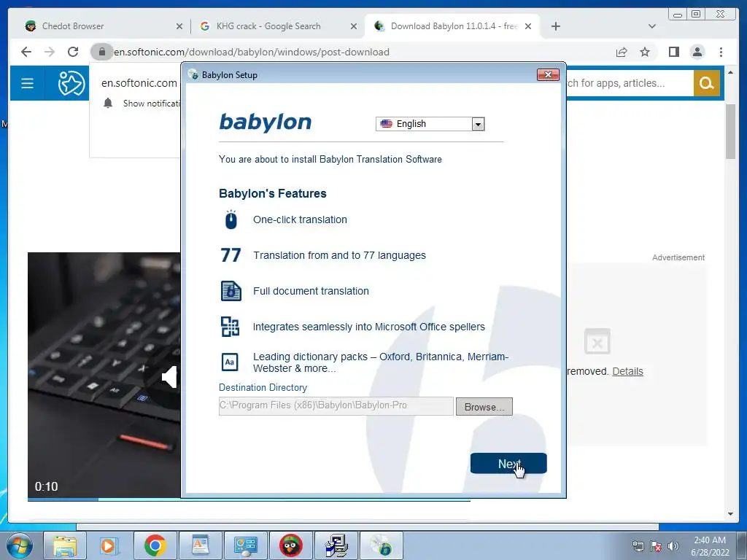Expand the tab search chevron

pos(652,27)
